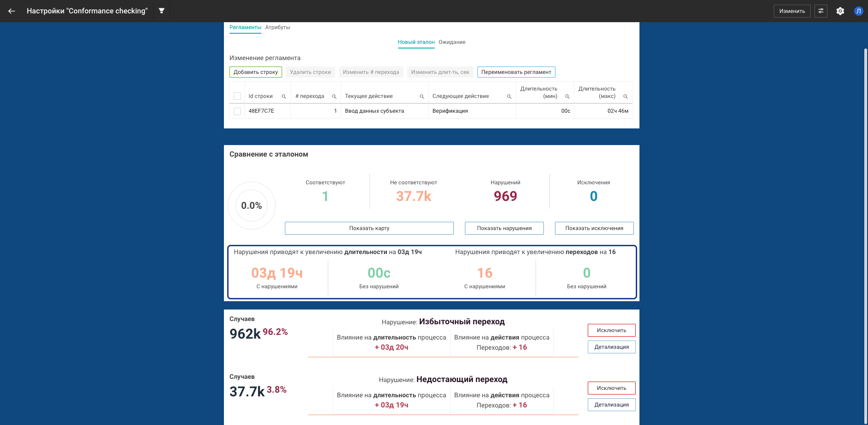The image size is (868, 425).
Task: Click the user avatar icon
Action: (858, 11)
